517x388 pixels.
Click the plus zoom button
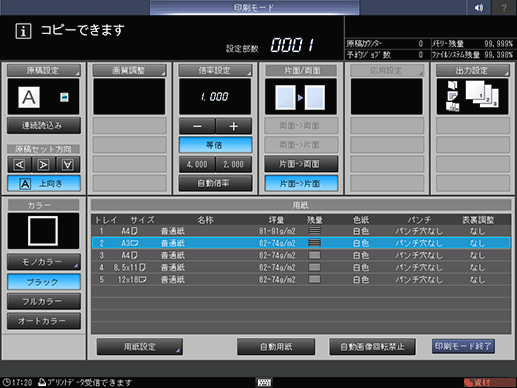(234, 126)
